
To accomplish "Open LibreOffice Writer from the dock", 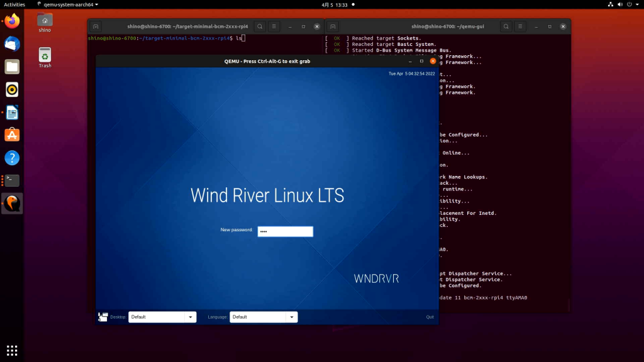I will (x=11, y=112).
